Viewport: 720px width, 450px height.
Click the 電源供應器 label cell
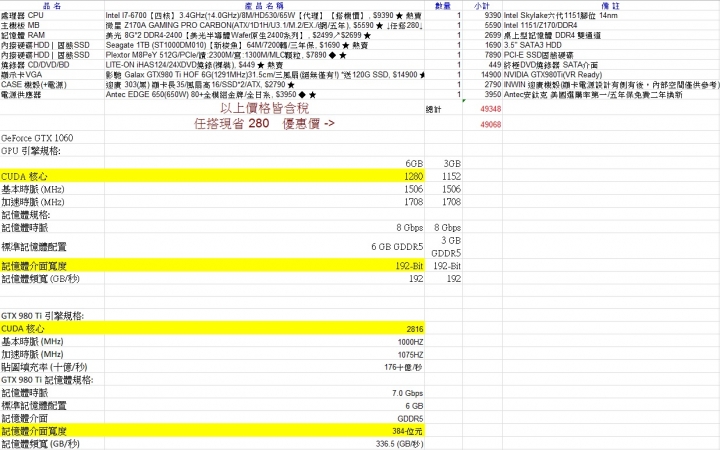52,95
